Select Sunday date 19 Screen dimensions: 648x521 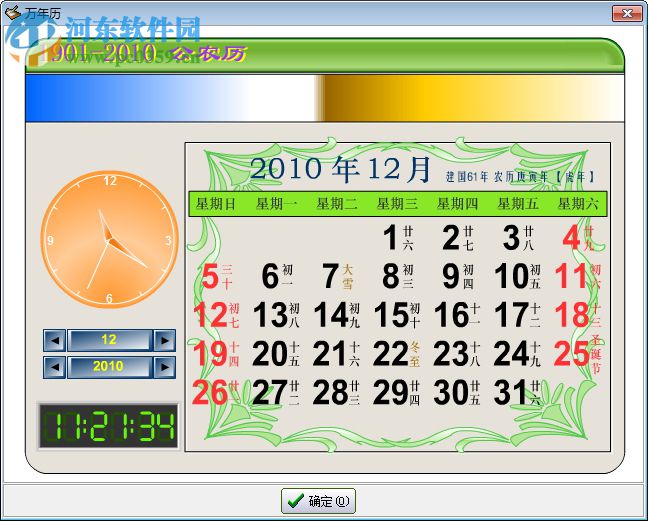tap(216, 354)
